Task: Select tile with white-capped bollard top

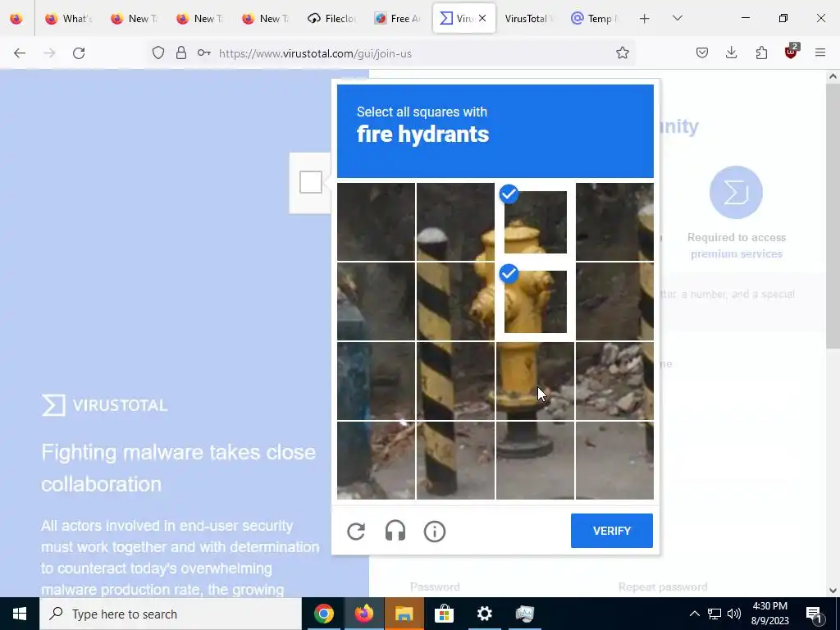Action: click(x=455, y=221)
